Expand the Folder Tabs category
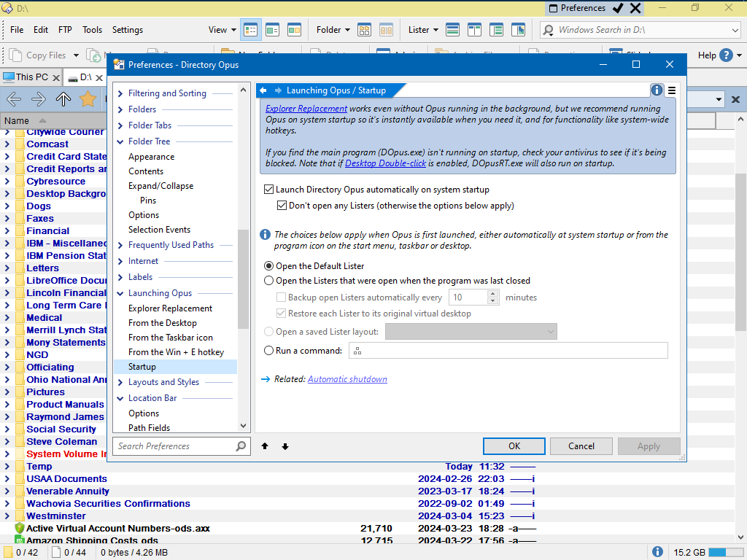The image size is (747, 560). (120, 125)
